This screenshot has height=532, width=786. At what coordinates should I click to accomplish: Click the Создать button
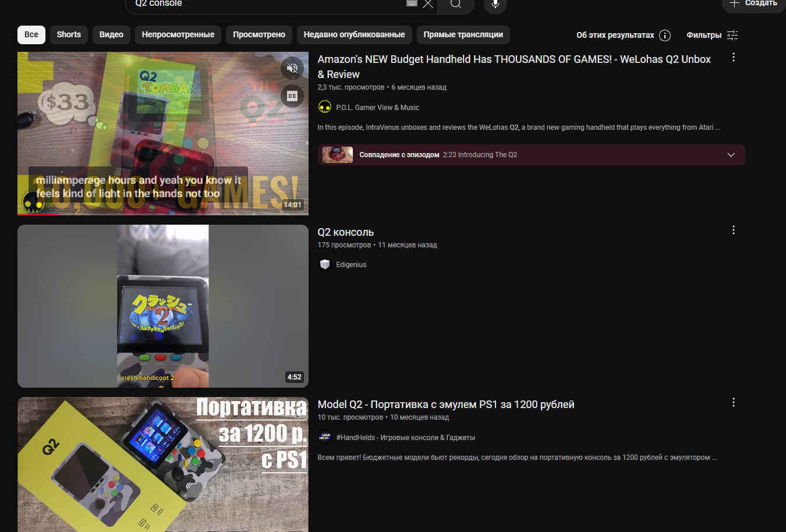pyautogui.click(x=753, y=3)
